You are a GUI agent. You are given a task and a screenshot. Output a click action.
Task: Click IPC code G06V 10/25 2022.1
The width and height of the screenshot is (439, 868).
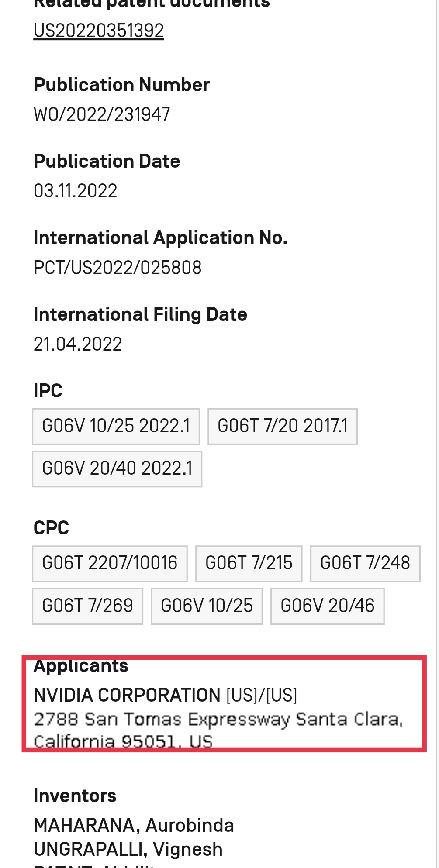pos(116,426)
